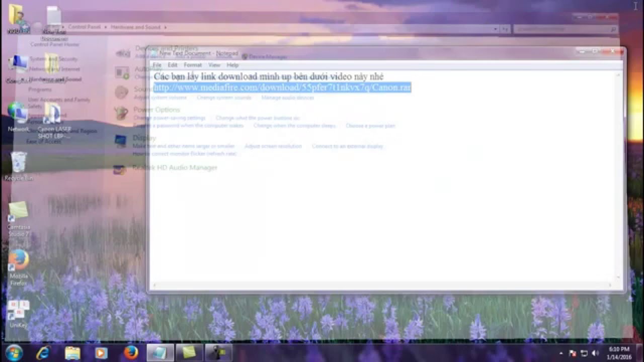The width and height of the screenshot is (644, 362).
Task: Select the green sticky note taskbar button
Action: [x=189, y=353]
